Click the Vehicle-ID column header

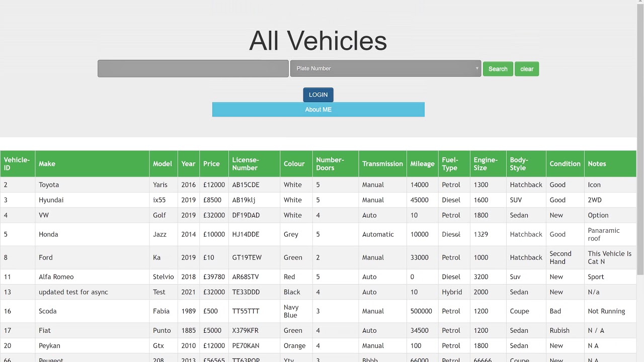click(x=18, y=164)
